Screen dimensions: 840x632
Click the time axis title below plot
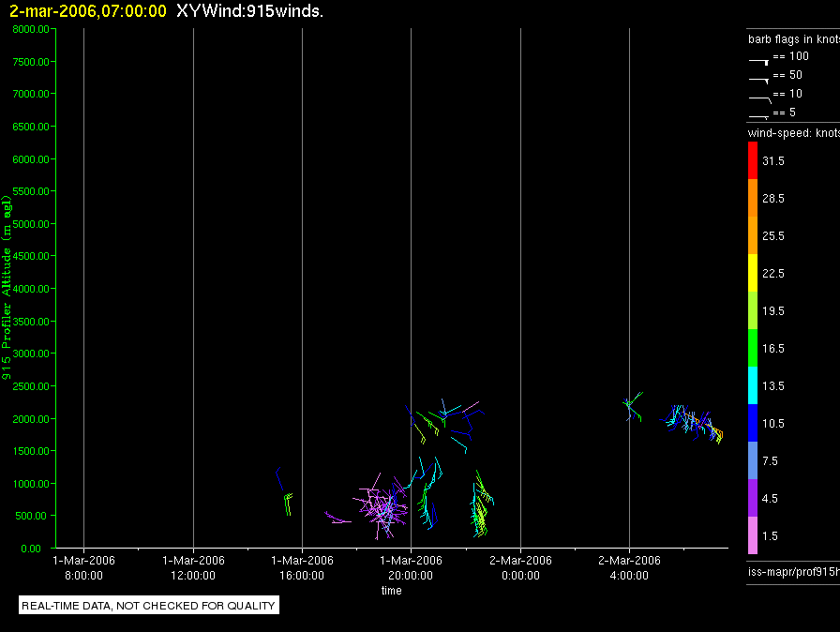click(x=392, y=590)
